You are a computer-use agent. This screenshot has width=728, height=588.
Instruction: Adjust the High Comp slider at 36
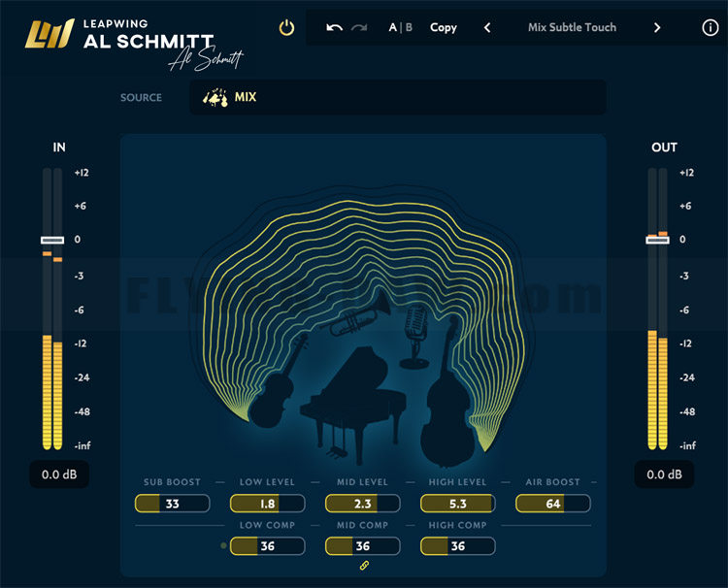tap(458, 546)
